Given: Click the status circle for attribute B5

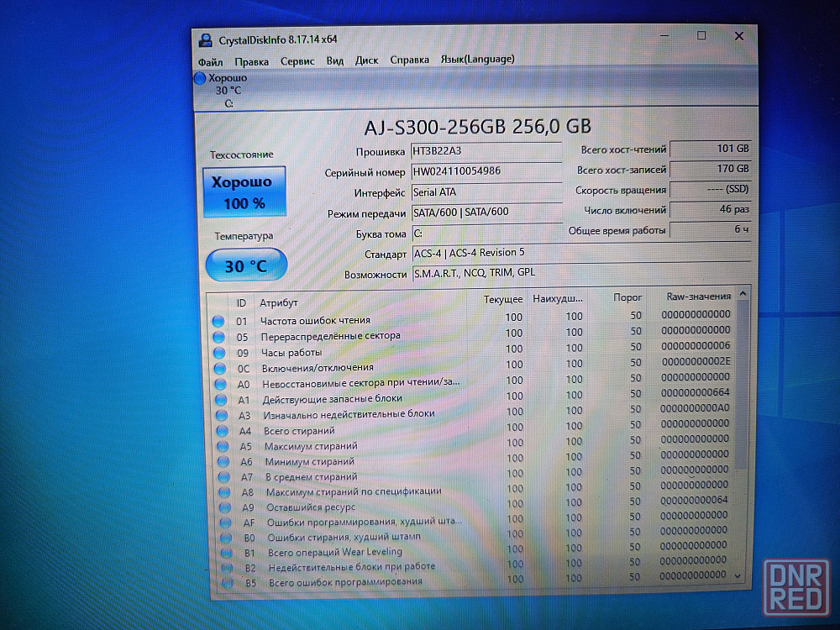Looking at the screenshot, I should [x=228, y=582].
